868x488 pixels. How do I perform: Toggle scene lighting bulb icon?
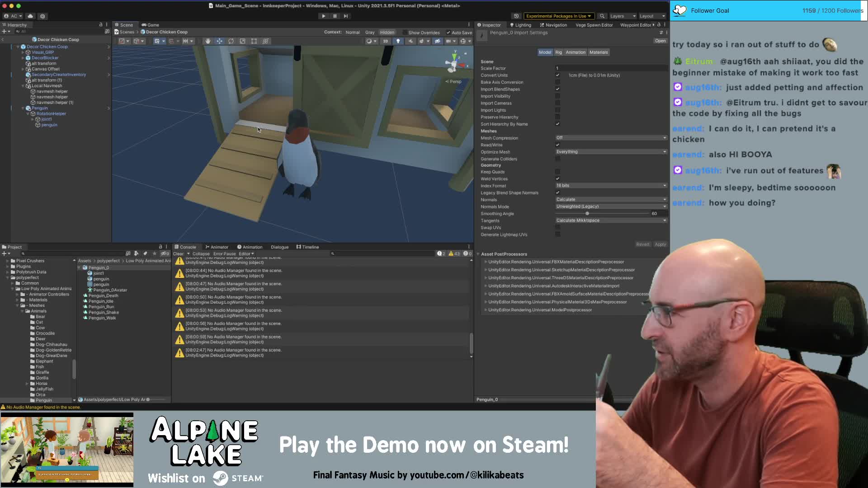point(398,41)
